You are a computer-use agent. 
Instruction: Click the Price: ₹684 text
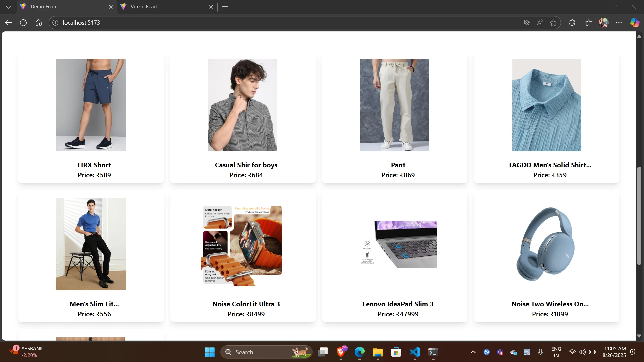(246, 175)
